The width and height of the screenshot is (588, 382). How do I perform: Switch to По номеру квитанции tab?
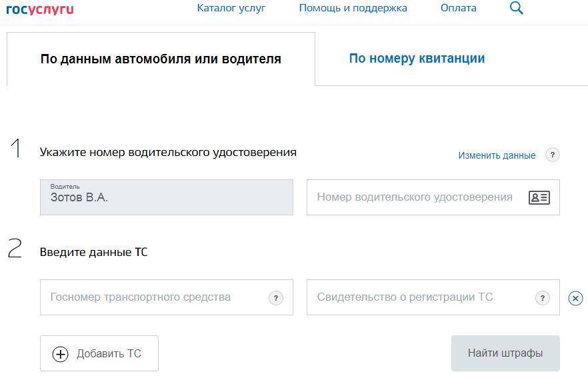click(x=417, y=59)
